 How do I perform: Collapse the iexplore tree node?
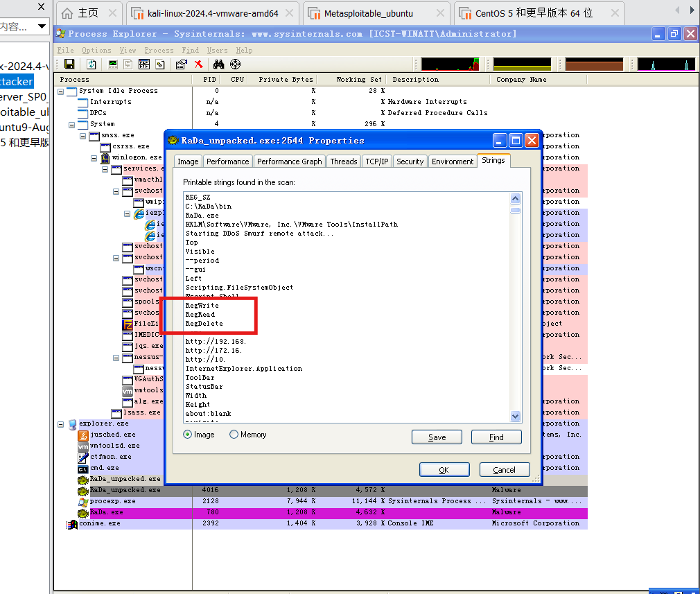(x=127, y=213)
